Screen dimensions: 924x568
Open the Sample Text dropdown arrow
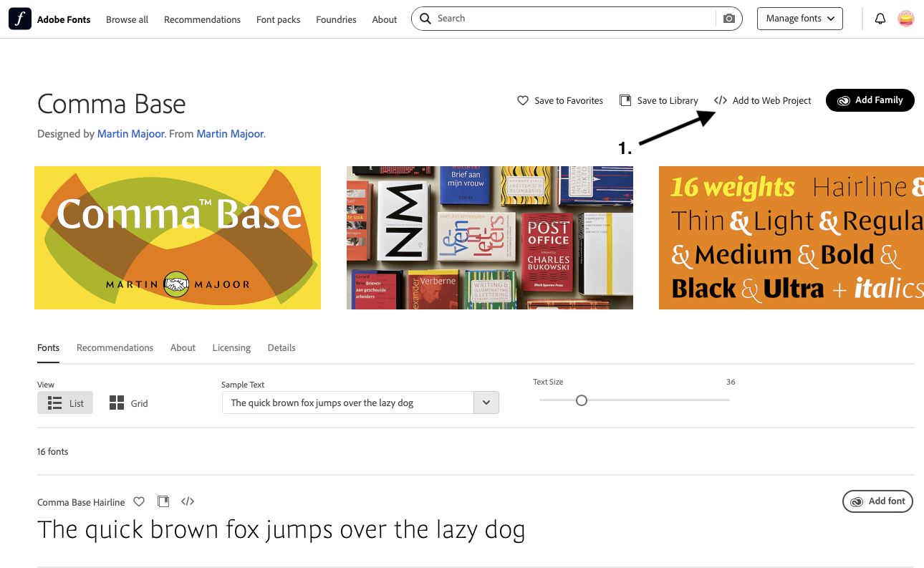pyautogui.click(x=486, y=403)
